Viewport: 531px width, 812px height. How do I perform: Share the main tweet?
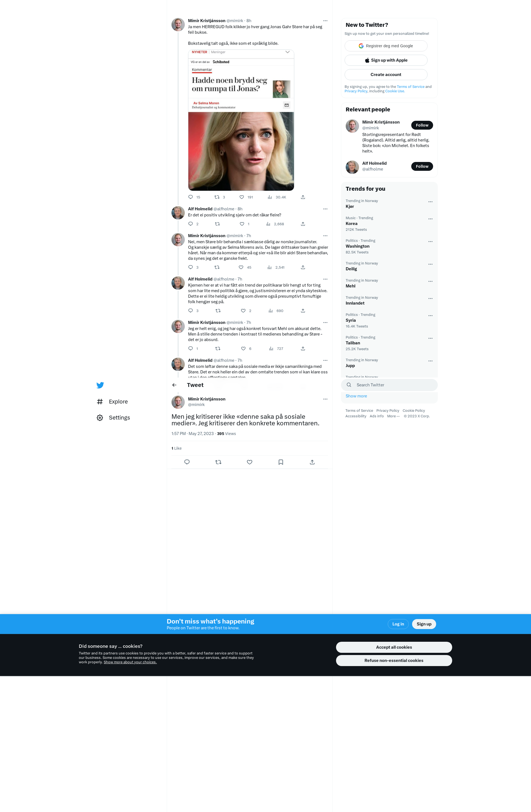(312, 462)
